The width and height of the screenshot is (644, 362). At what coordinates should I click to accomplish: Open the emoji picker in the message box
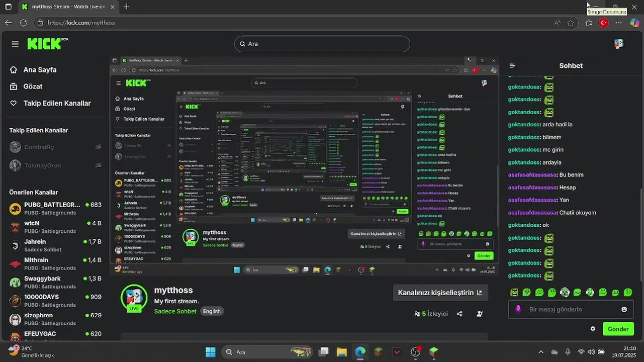tap(624, 309)
